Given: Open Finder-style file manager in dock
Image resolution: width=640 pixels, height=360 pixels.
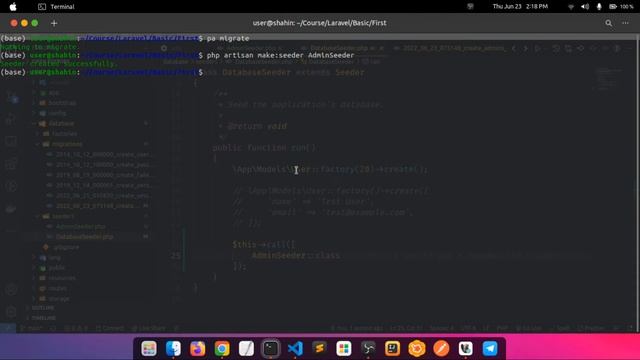Looking at the screenshot, I should pos(173,349).
